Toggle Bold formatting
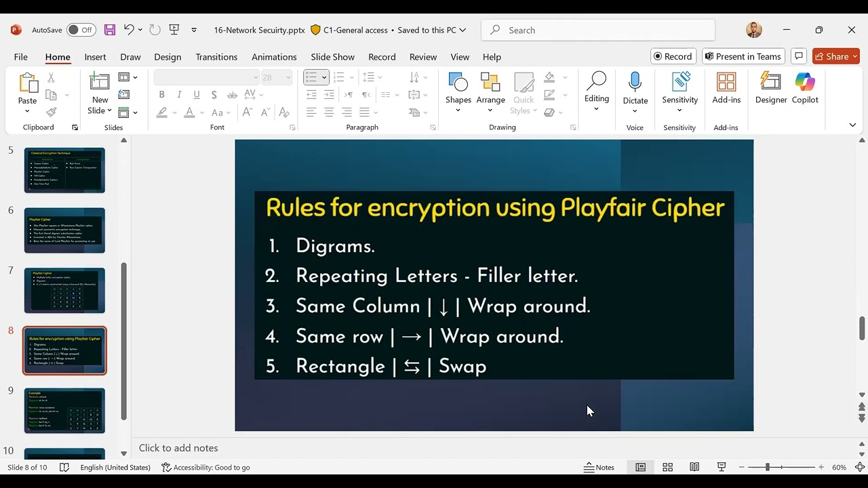Screen dimensions: 868x488 coord(162,95)
